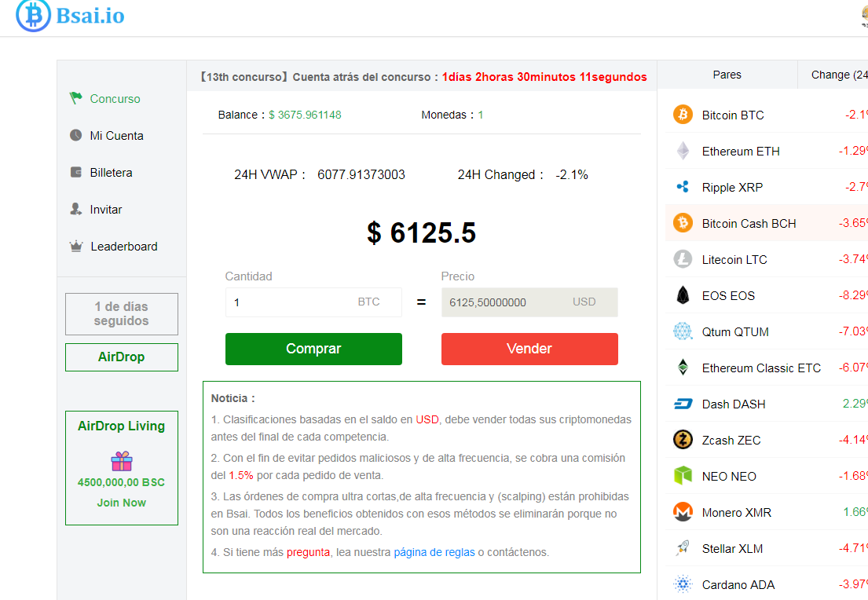
Task: Click the Mi Cuenta pie-chart icon
Action: coord(76,136)
